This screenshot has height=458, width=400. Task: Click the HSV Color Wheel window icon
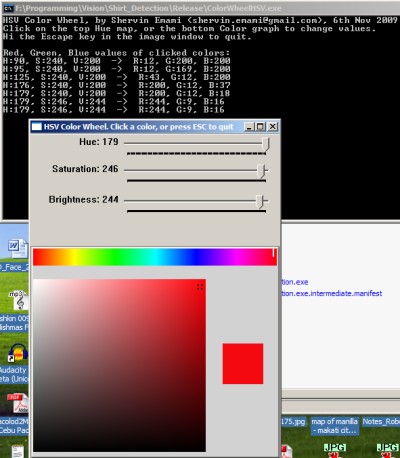tap(36, 127)
